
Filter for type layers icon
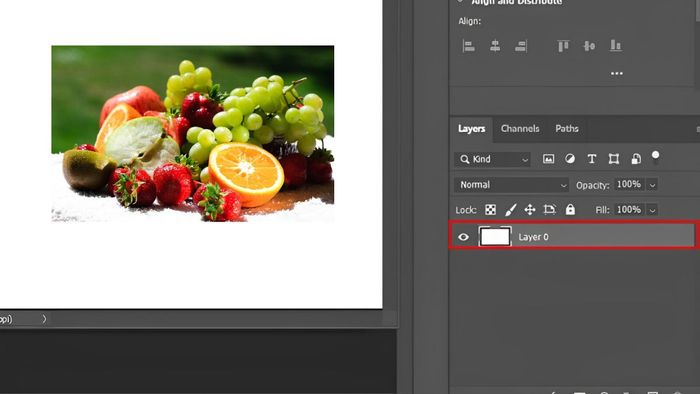click(x=592, y=159)
